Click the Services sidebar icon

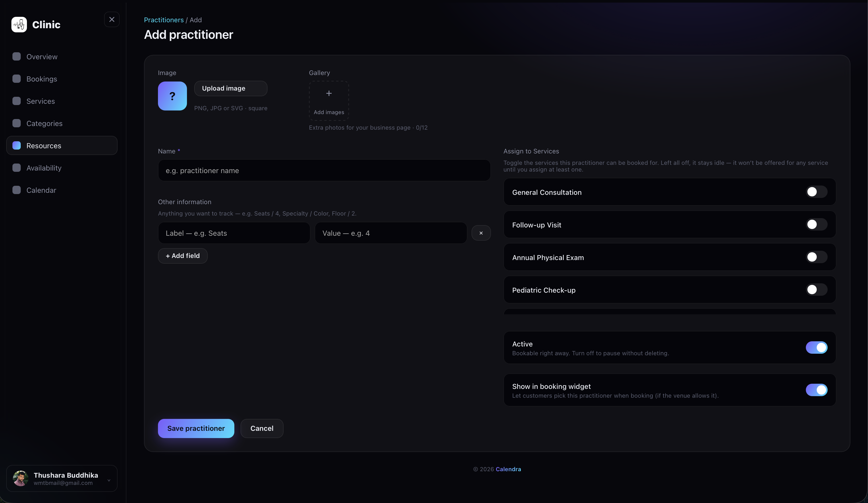pos(17,101)
